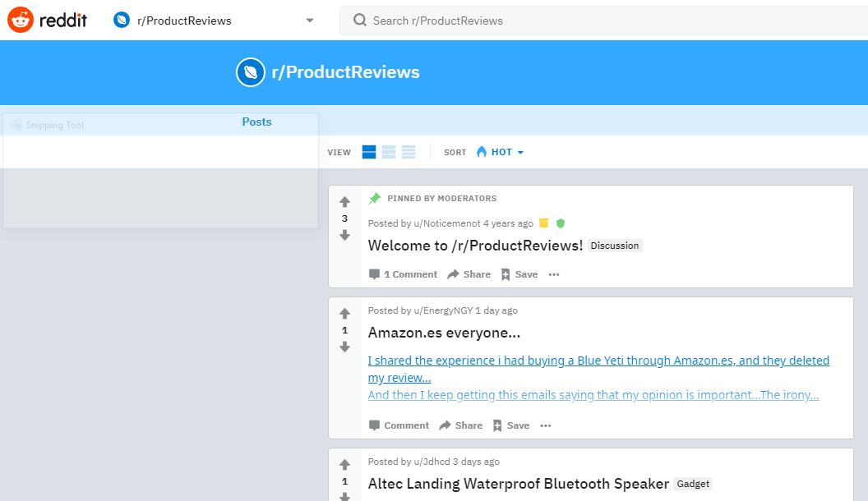Share the Welcome to /r/ProductReviews post
The width and height of the screenshot is (868, 501).
(x=469, y=274)
